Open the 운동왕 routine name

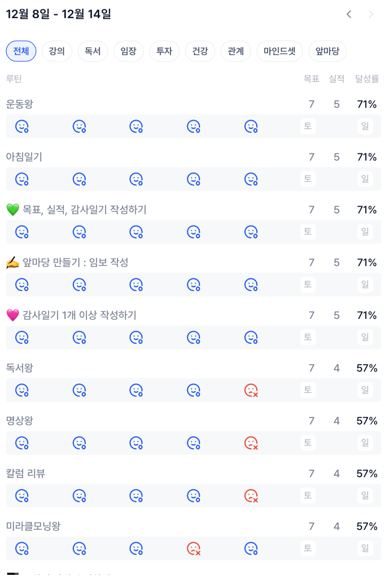pyautogui.click(x=19, y=104)
